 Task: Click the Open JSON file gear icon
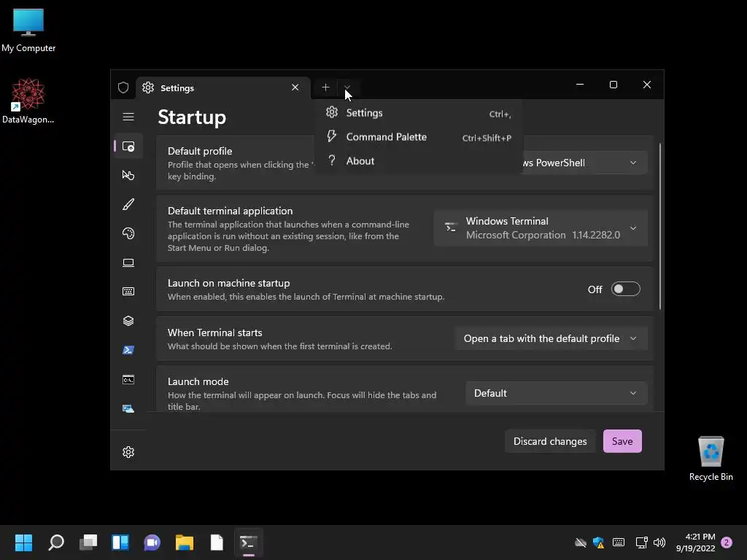pyautogui.click(x=128, y=452)
